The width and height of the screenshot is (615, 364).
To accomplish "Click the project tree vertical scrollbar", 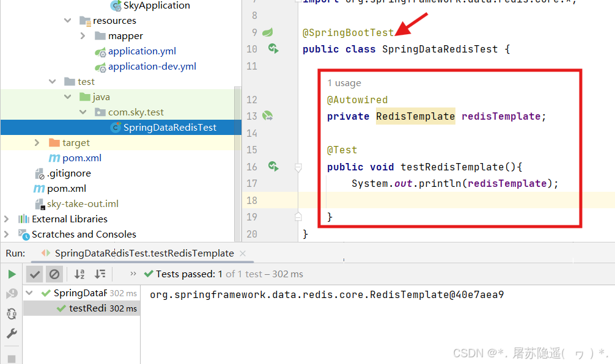I will (x=238, y=164).
